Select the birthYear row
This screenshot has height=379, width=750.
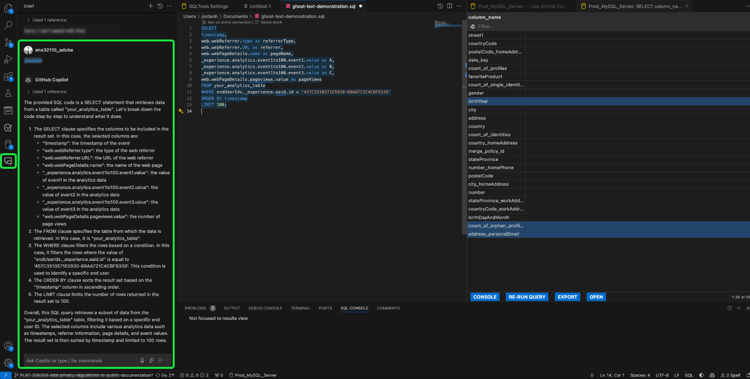tap(608, 101)
